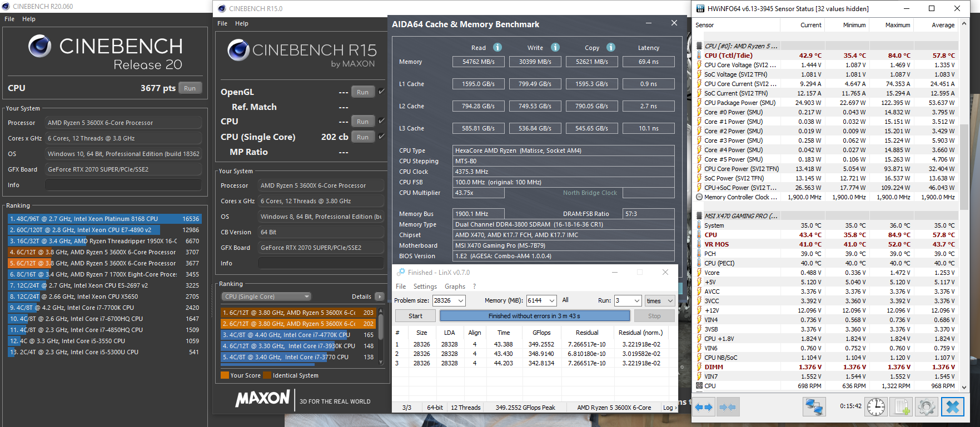
Task: Open Help menu in Cinebench R20
Action: (x=29, y=19)
